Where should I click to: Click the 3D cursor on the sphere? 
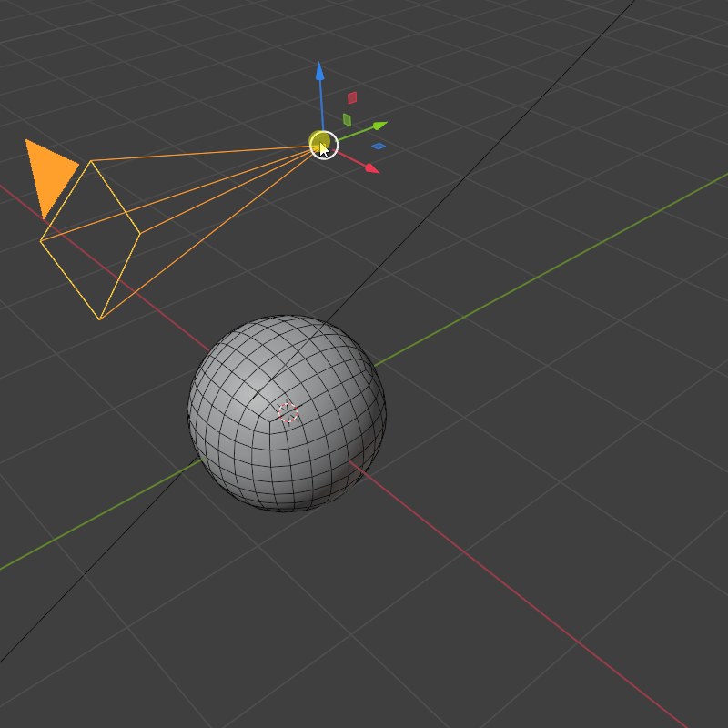point(287,411)
